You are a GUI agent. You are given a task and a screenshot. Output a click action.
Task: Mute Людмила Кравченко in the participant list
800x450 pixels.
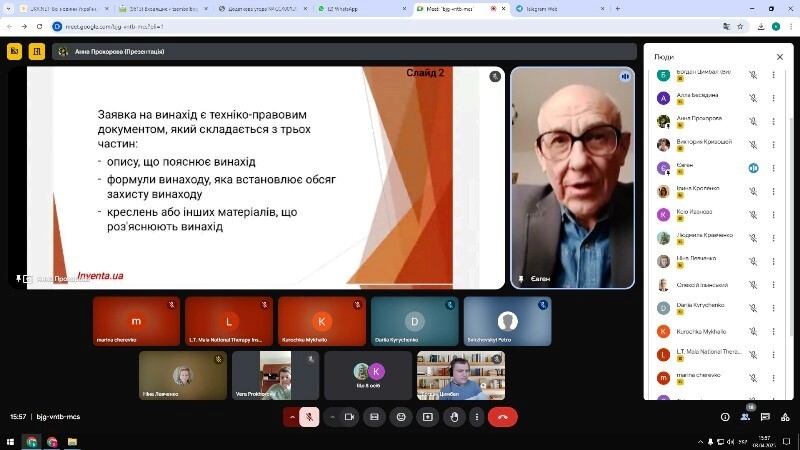753,238
